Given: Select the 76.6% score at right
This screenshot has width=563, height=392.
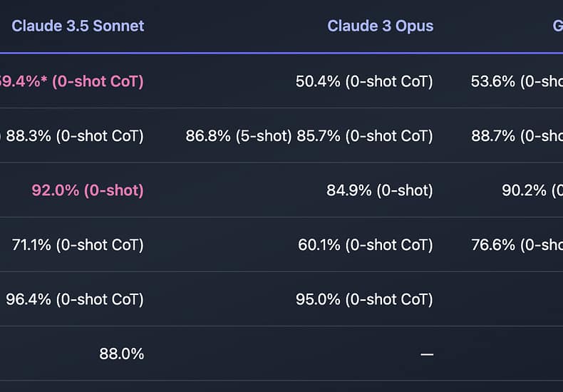Looking at the screenshot, I should tap(517, 244).
